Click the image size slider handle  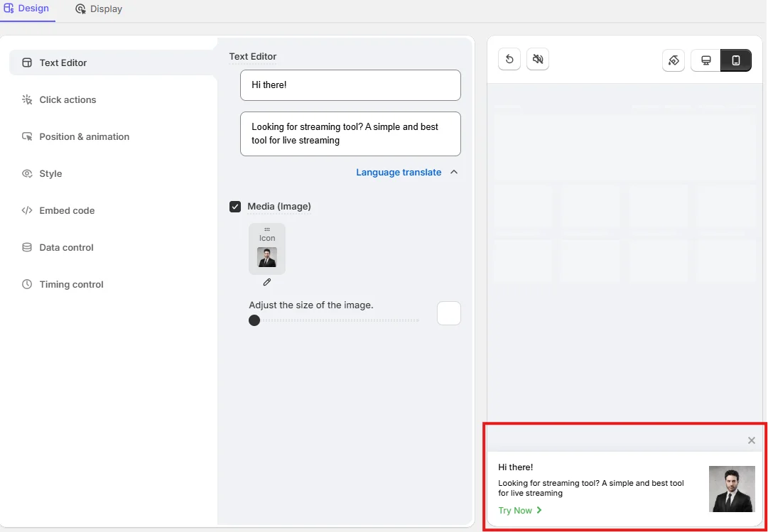[254, 320]
